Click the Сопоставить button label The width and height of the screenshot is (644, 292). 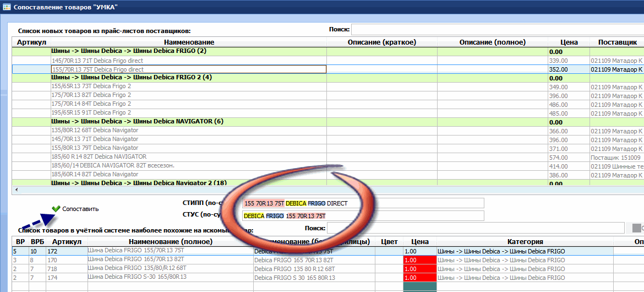coord(80,209)
